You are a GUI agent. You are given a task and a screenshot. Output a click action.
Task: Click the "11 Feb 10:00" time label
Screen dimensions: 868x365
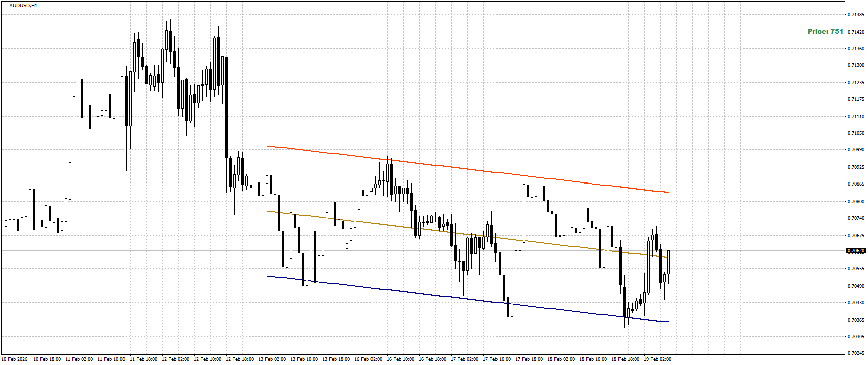click(111, 359)
